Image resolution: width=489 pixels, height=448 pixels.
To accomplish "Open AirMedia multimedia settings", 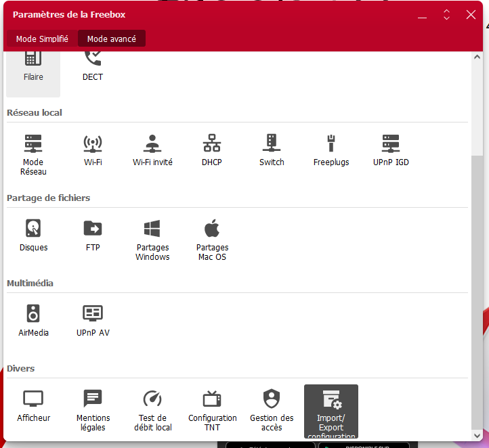I will click(x=33, y=320).
